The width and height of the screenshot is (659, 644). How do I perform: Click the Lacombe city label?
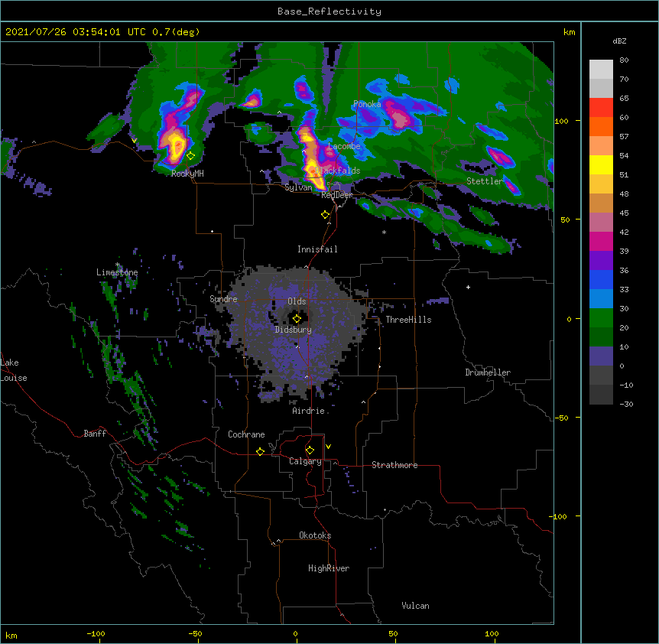(x=344, y=146)
